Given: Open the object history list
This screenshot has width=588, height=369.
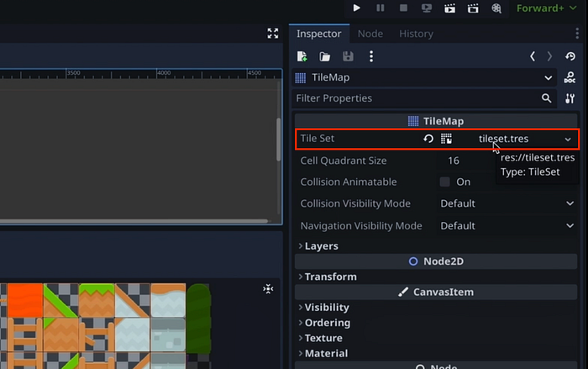Looking at the screenshot, I should point(570,56).
